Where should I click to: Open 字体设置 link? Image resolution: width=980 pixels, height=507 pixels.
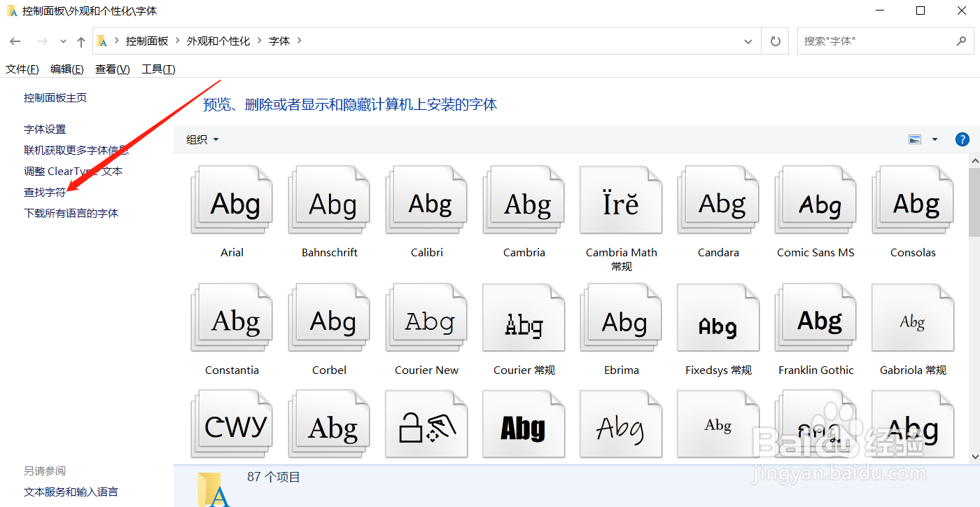(x=45, y=130)
